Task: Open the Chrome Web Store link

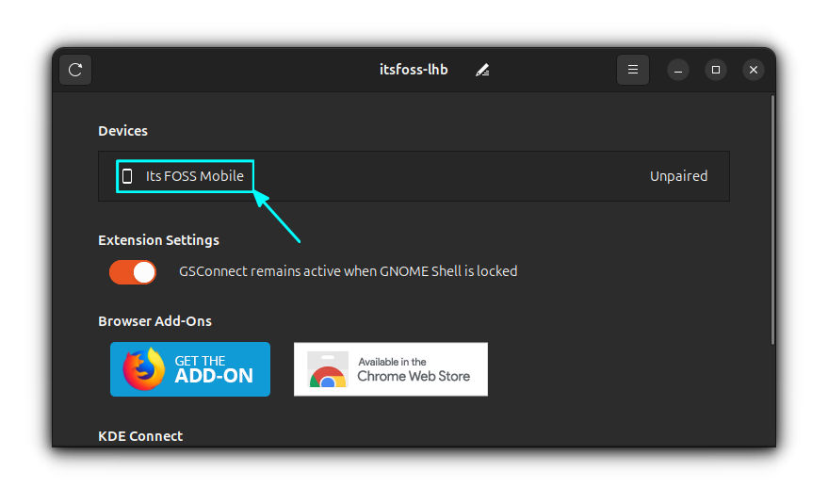Action: (x=413, y=369)
